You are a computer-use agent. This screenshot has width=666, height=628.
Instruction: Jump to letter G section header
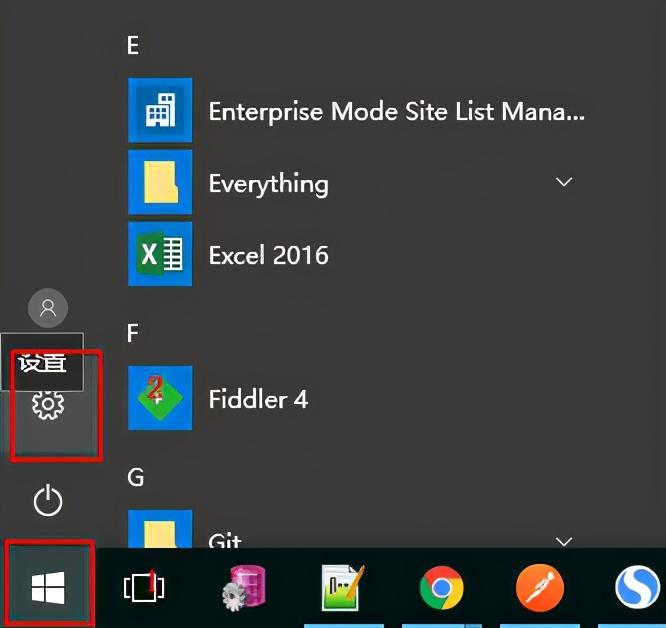[135, 477]
